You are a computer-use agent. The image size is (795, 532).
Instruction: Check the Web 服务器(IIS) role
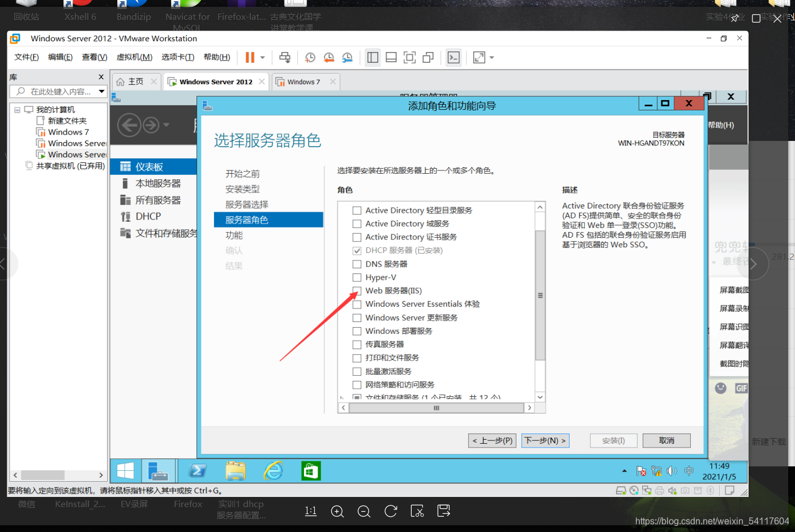(357, 291)
